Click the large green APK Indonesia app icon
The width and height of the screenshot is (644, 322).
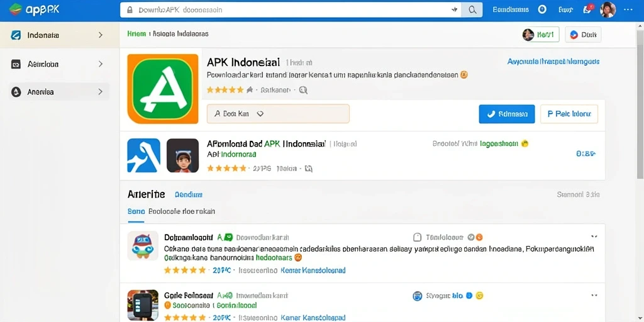pos(163,89)
